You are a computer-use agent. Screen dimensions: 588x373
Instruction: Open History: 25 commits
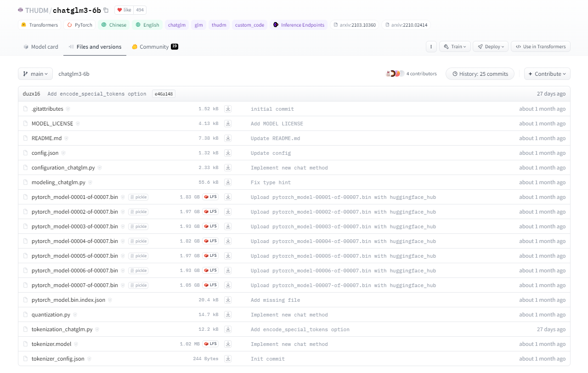pos(480,74)
